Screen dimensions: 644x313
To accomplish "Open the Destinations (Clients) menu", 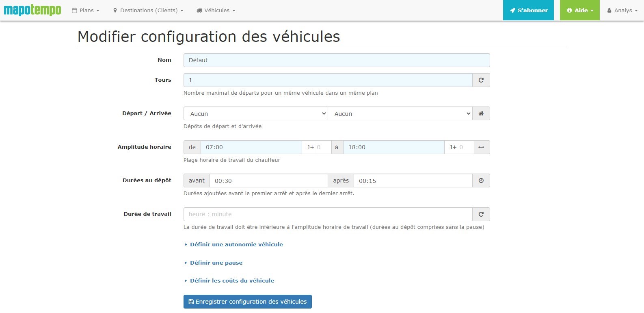I will pos(148,10).
